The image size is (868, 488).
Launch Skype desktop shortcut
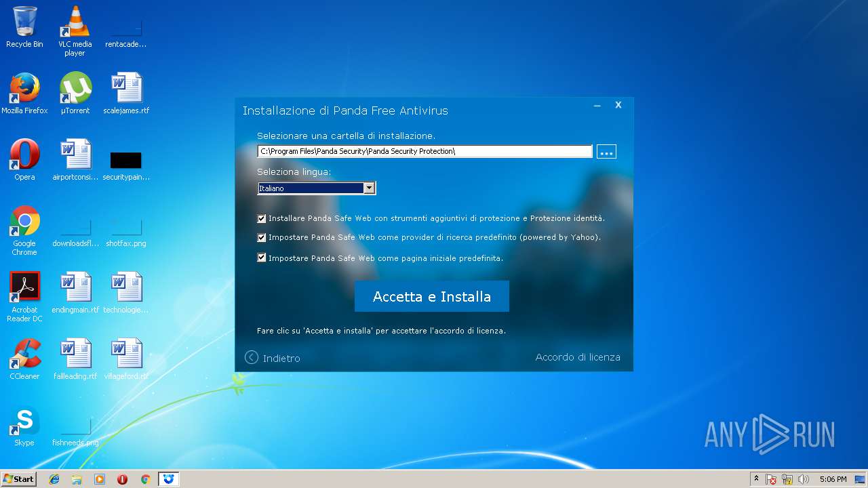(24, 426)
